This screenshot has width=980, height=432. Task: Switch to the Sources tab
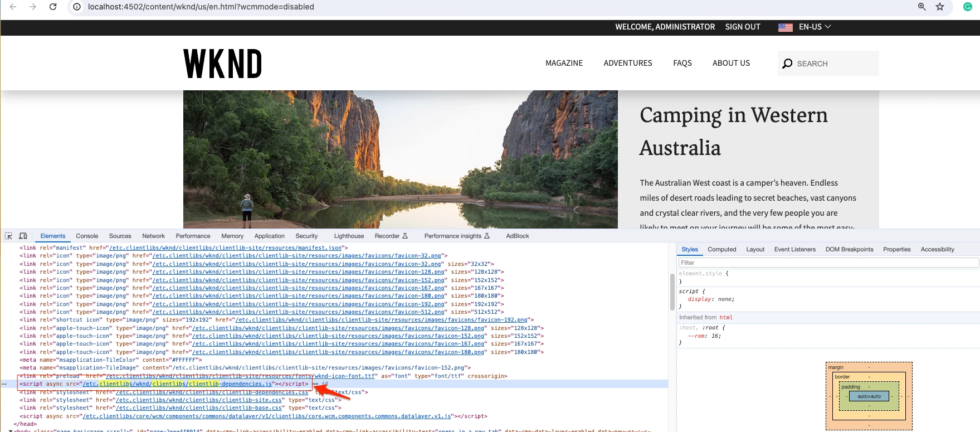(x=120, y=236)
